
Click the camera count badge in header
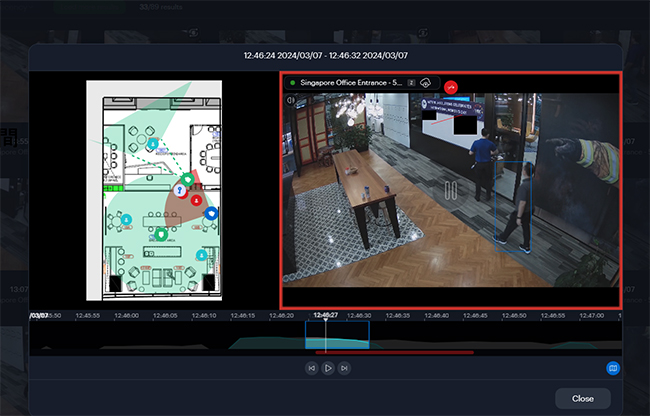pos(411,83)
